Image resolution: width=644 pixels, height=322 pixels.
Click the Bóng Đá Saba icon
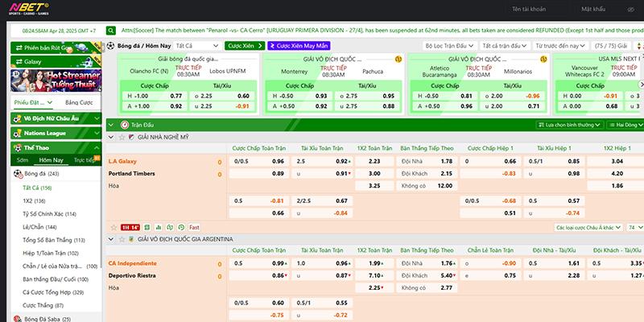pyautogui.click(x=18, y=319)
